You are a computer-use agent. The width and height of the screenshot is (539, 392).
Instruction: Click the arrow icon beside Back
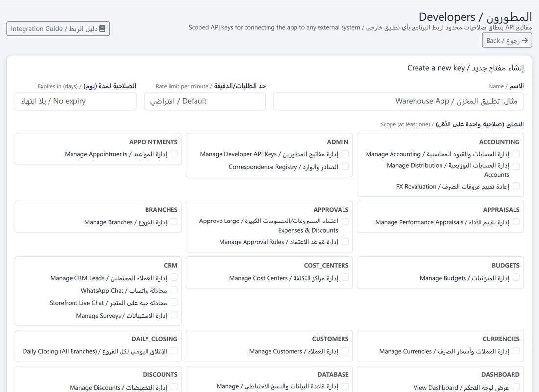point(525,40)
